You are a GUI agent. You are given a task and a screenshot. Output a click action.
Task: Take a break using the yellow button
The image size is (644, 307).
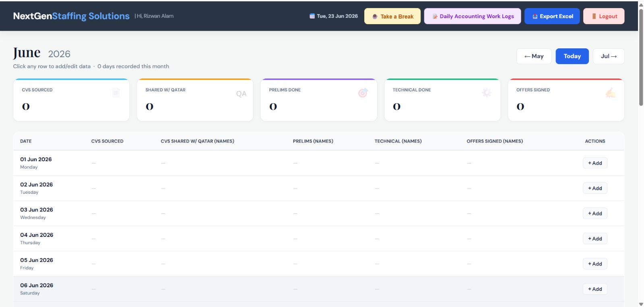coord(392,16)
